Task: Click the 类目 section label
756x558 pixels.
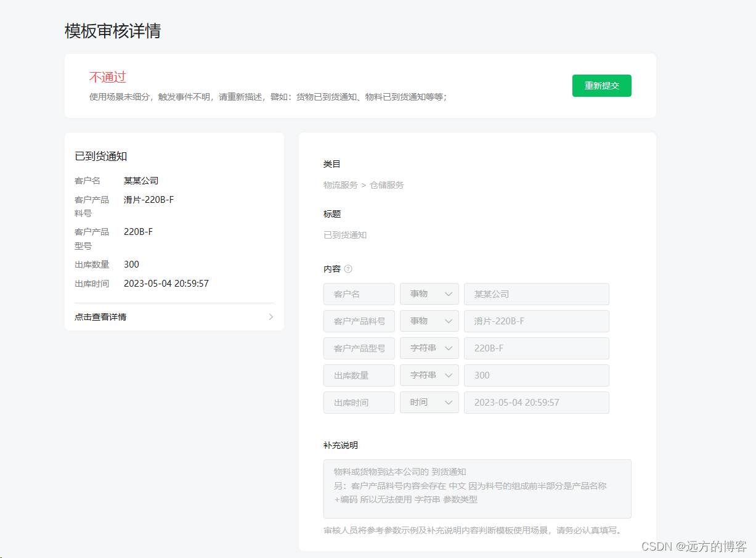Action: coord(332,164)
